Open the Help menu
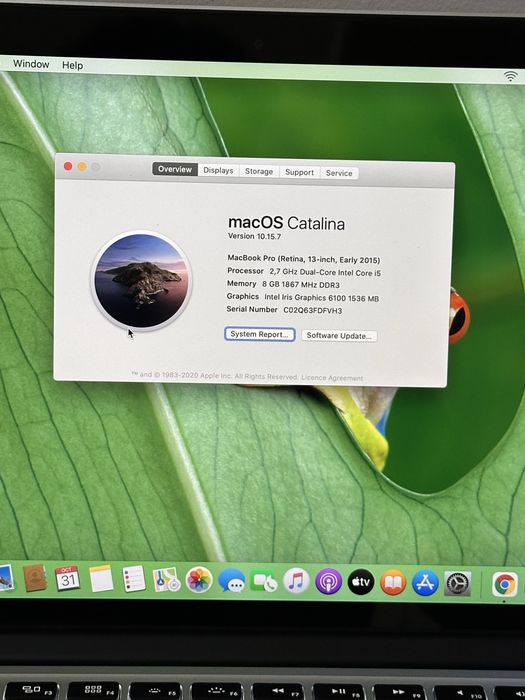Image resolution: width=525 pixels, height=700 pixels. (x=72, y=65)
